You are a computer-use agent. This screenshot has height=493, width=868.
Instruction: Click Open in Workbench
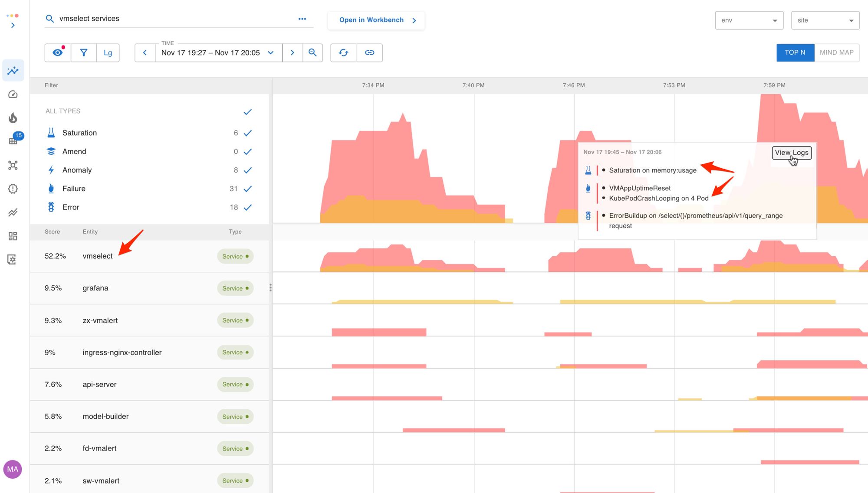pyautogui.click(x=376, y=20)
